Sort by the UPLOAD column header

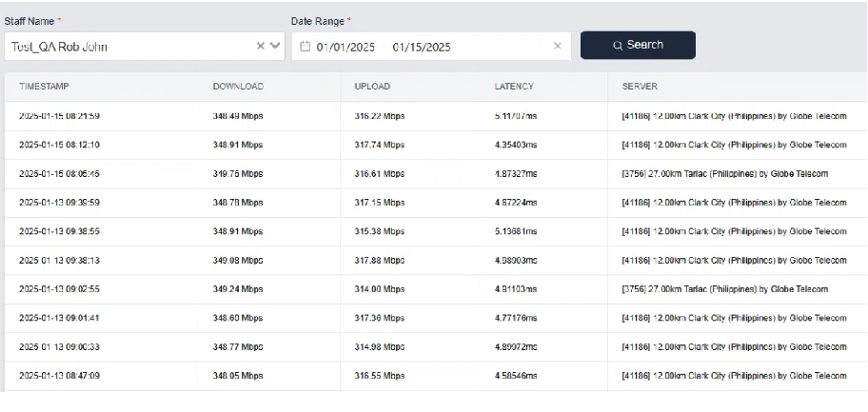(372, 87)
